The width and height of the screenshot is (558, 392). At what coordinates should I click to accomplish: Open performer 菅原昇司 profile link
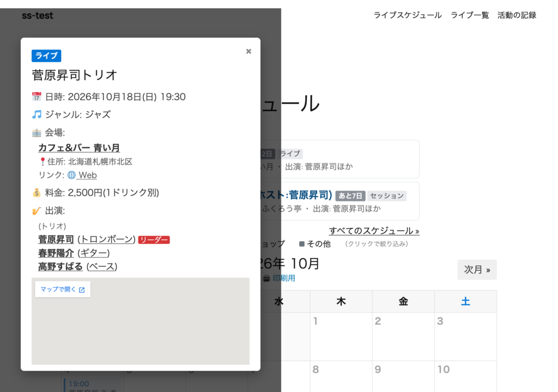[x=56, y=240]
